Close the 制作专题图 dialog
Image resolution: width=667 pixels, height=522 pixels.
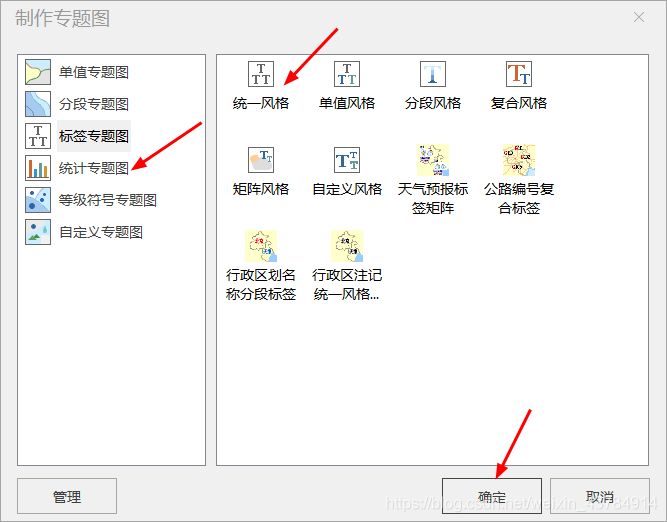[638, 17]
